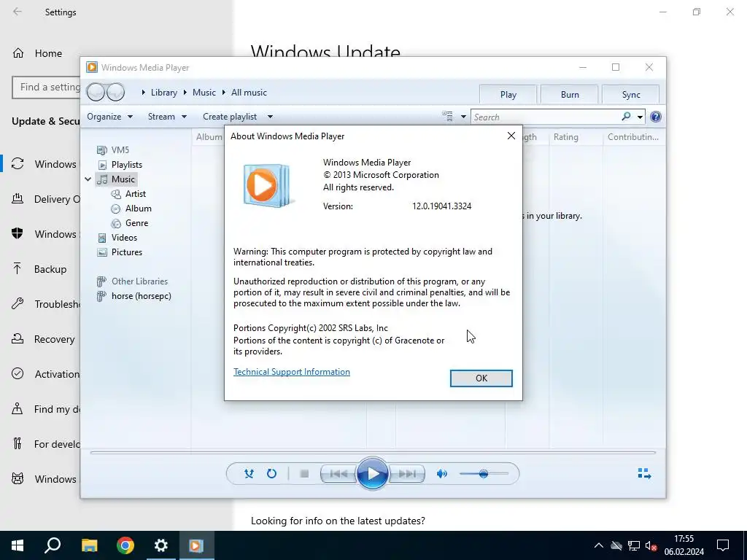
Task: Open Media Player help icon
Action: pyautogui.click(x=656, y=117)
